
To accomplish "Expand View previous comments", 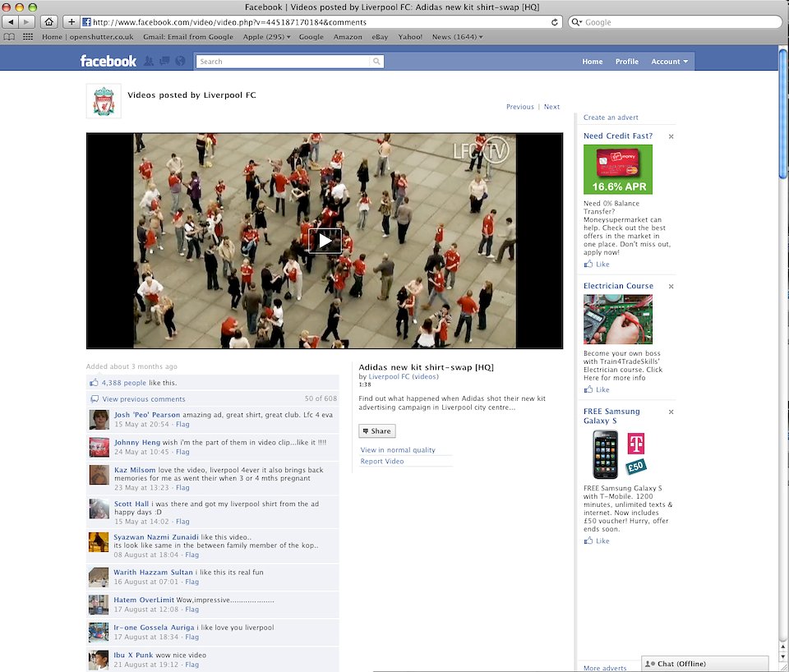I will click(x=143, y=399).
